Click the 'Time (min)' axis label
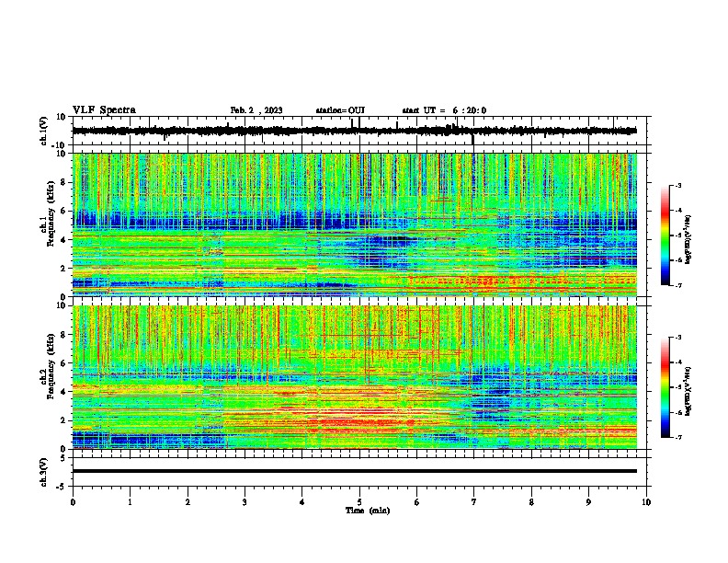The image size is (728, 563). 368,511
